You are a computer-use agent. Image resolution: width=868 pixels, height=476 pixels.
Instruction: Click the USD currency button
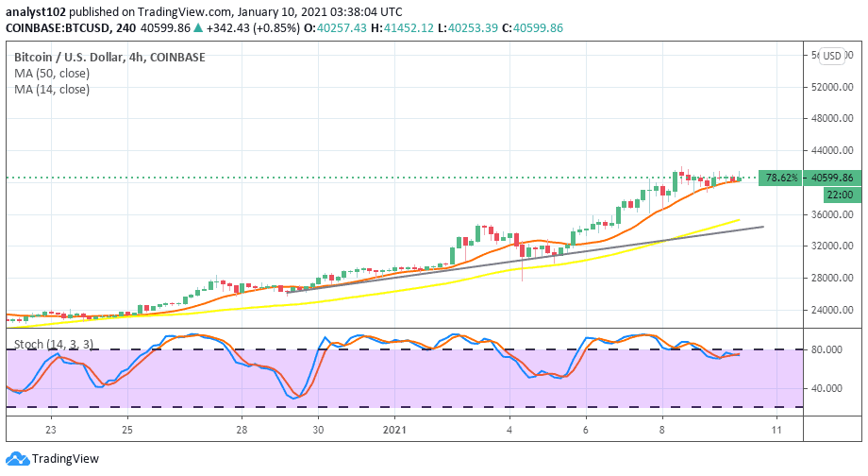[831, 56]
